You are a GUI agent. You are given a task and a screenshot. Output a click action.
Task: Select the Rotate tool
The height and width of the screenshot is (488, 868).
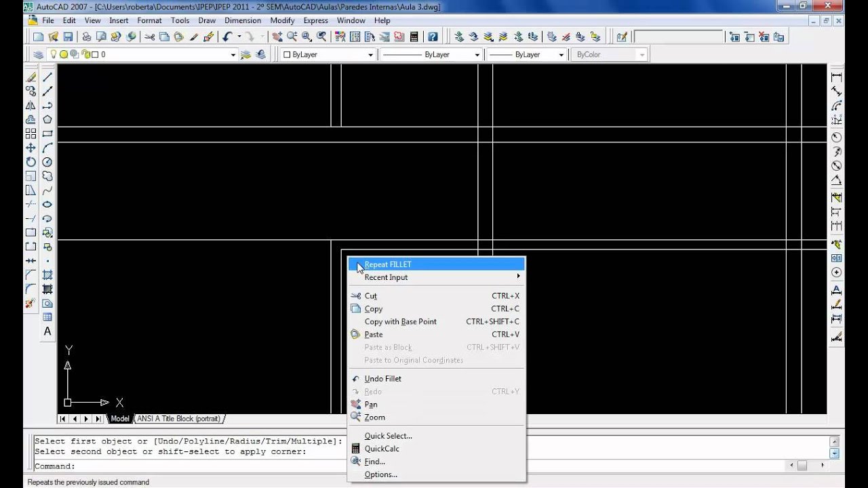(31, 162)
